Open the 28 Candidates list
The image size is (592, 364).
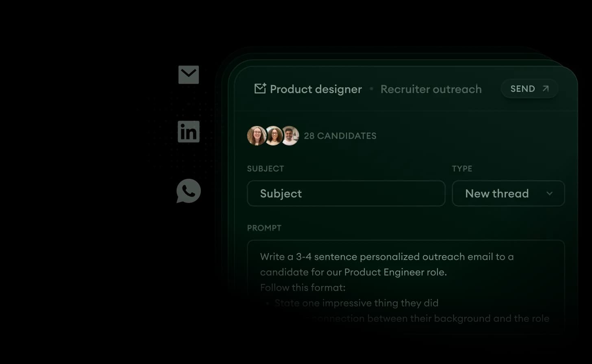pyautogui.click(x=340, y=136)
